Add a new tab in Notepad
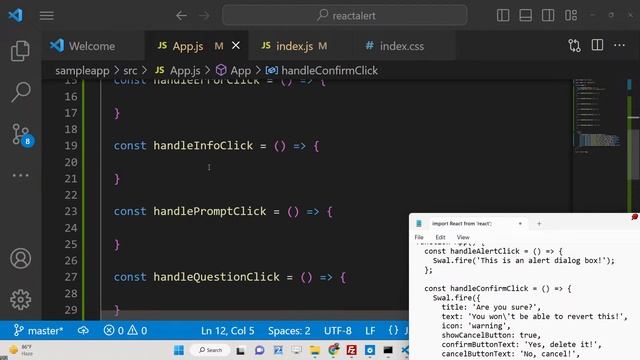Viewport: 640px width, 360px height. [539, 224]
